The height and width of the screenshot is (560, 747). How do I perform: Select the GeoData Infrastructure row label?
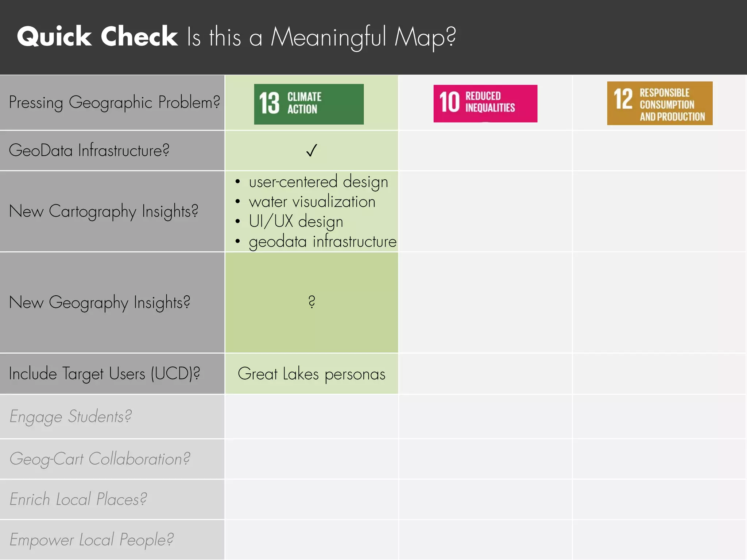89,150
